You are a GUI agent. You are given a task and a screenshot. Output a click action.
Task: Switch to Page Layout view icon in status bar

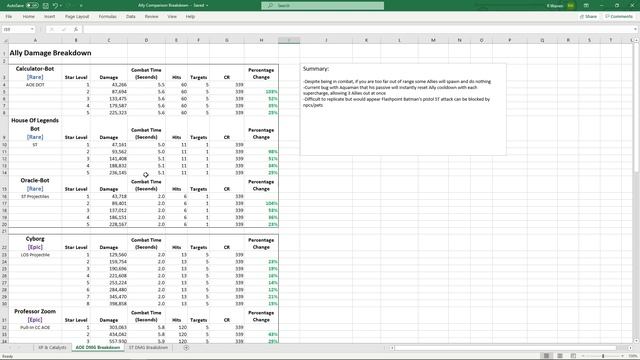[x=560, y=356]
